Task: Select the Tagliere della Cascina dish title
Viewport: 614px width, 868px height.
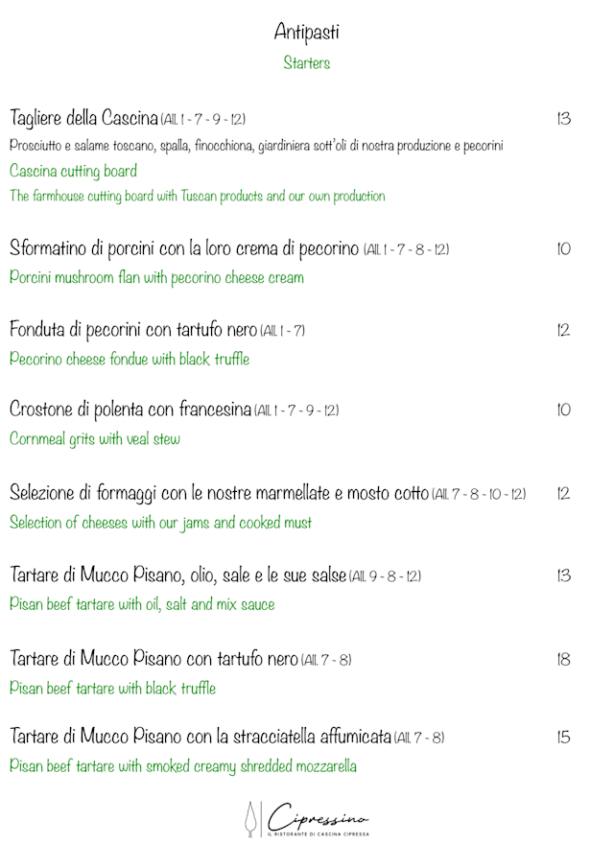Action: (x=83, y=119)
